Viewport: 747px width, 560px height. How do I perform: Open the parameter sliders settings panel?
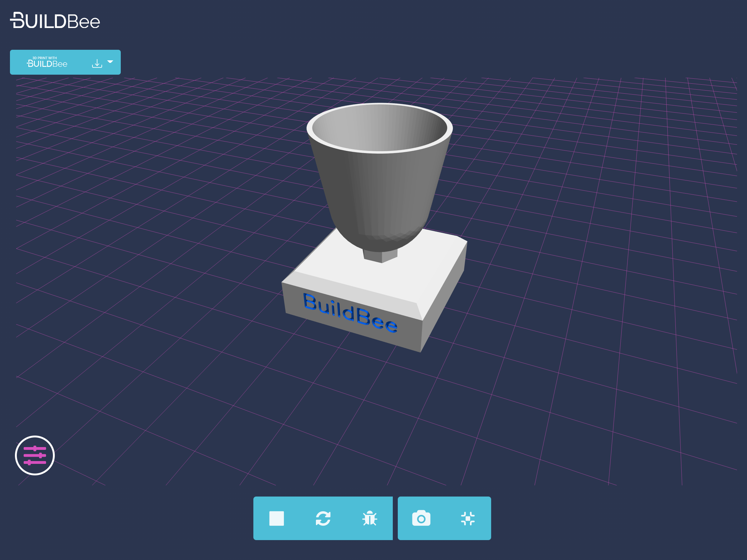pyautogui.click(x=35, y=455)
